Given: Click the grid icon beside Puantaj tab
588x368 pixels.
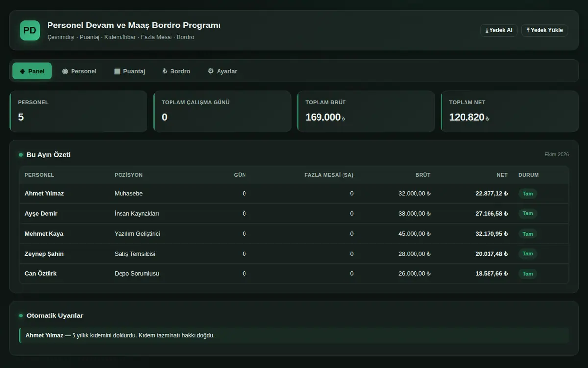Looking at the screenshot, I should [x=117, y=71].
